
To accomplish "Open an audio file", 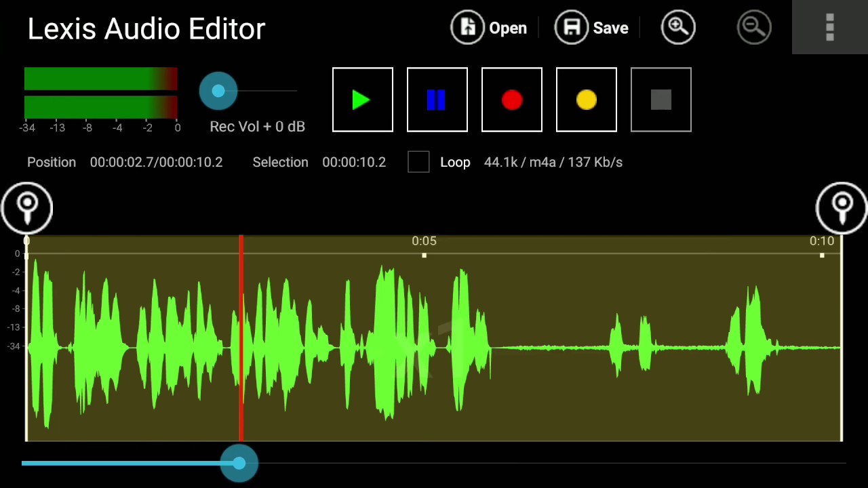I will tap(489, 27).
